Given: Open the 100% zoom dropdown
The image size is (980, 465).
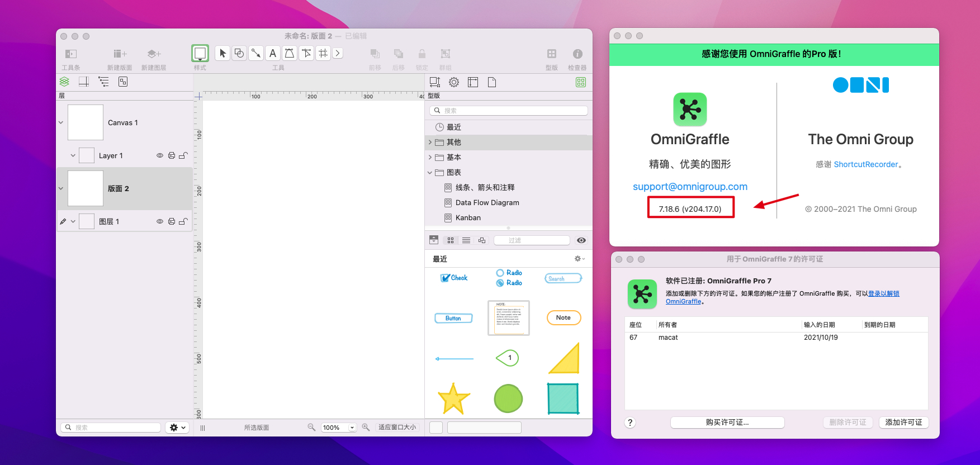Looking at the screenshot, I should tap(352, 428).
